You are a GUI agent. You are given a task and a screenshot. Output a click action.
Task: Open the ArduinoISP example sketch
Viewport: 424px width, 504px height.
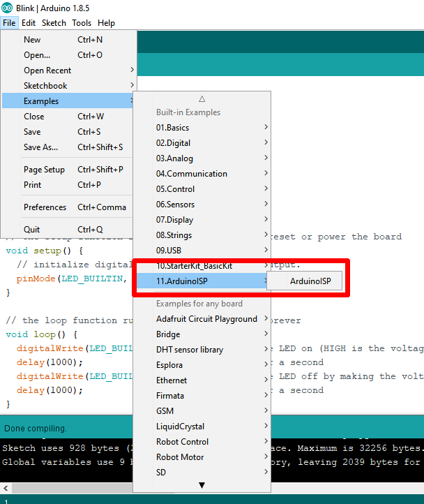305,281
